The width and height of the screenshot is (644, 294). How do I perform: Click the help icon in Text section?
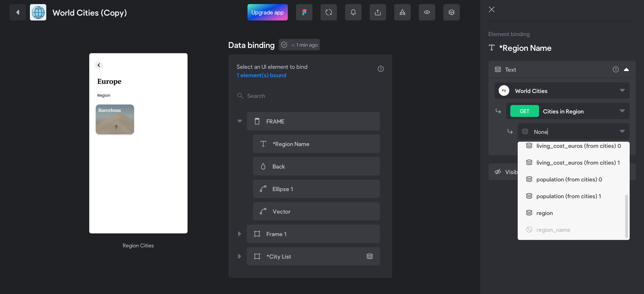[x=616, y=69]
